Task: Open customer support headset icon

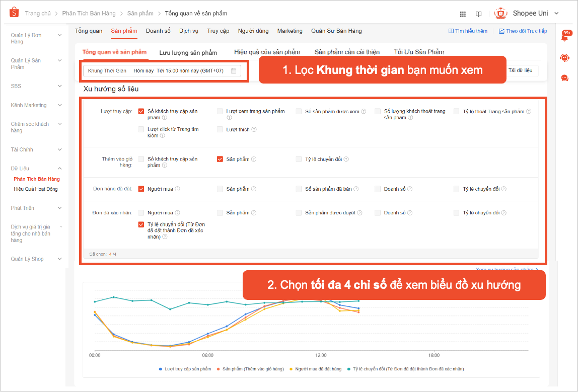Action: 565,58
